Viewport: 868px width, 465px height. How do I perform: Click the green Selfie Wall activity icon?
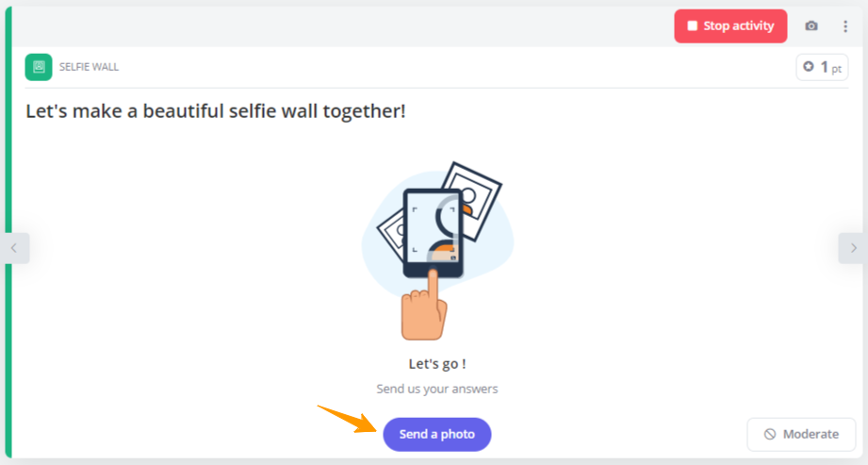39,67
